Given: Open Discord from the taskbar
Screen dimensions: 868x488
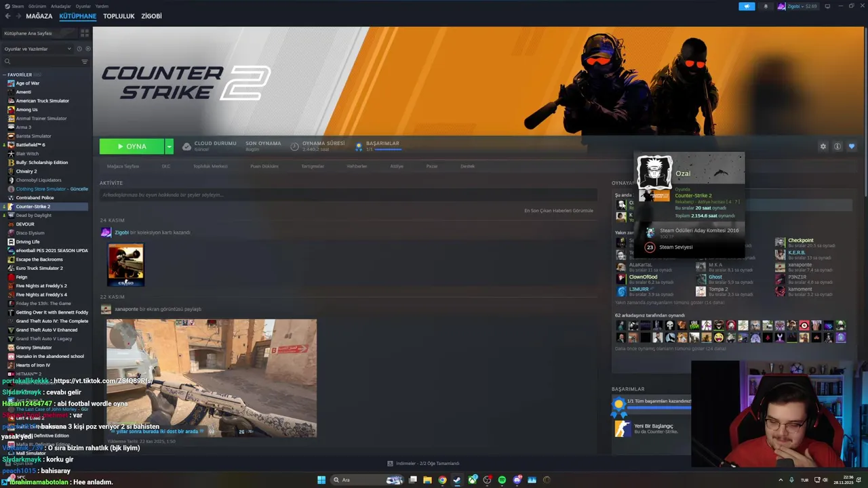Looking at the screenshot, I should [517, 480].
